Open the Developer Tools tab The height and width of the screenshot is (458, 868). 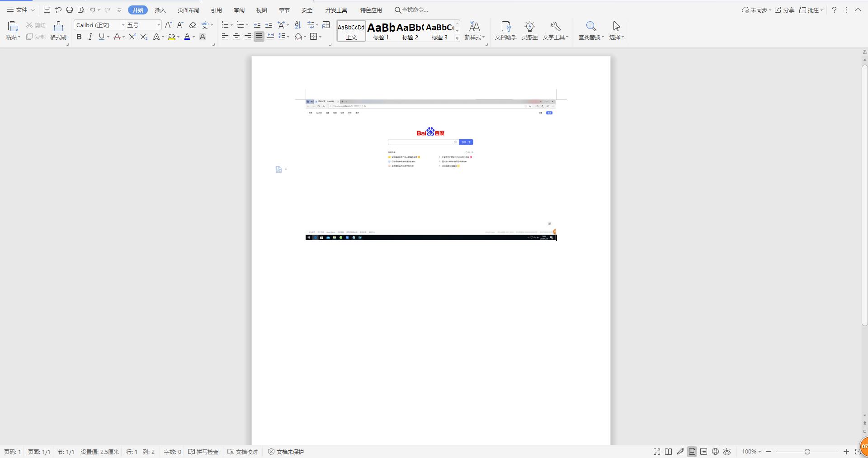pos(336,10)
